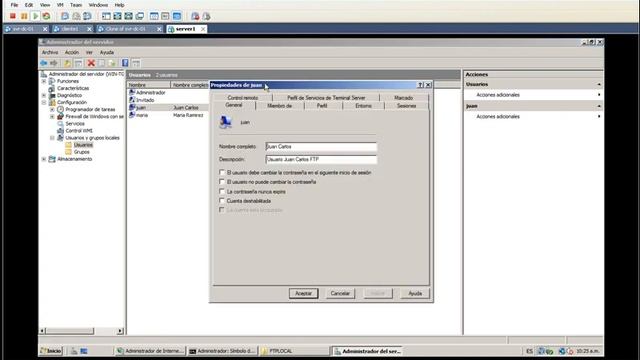Click the Características icon in tree
Viewport: 640px width, 360px height.
point(52,88)
